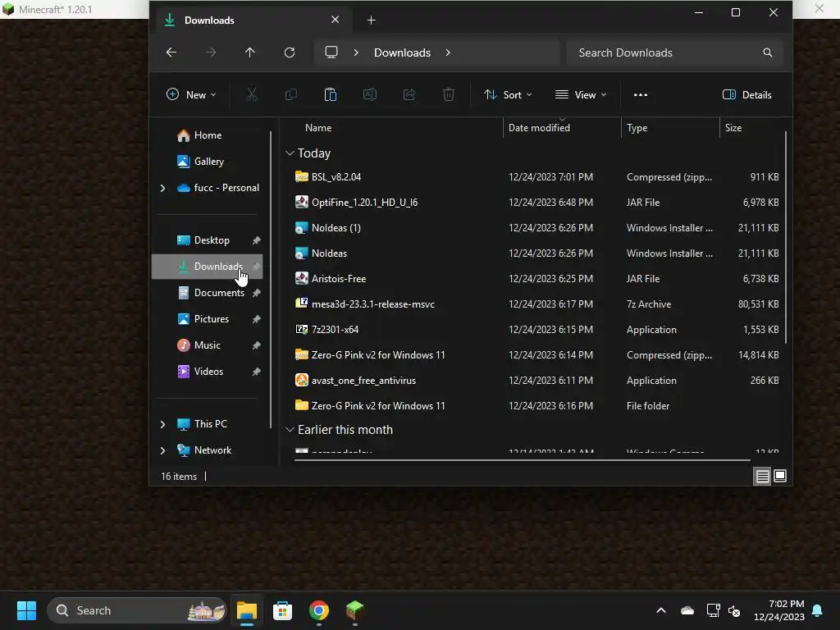Expand the Network tree node

[163, 450]
